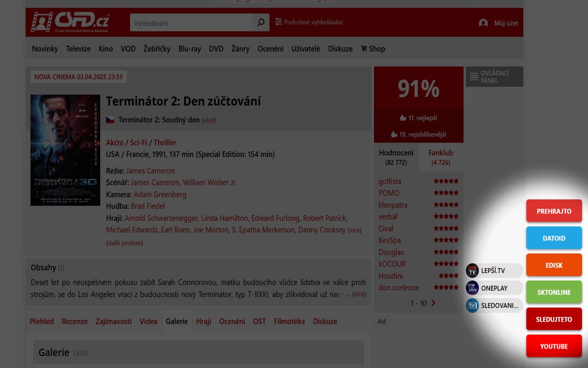Open Robert Patrick link
Screen dimensions: 588x368
(325, 218)
